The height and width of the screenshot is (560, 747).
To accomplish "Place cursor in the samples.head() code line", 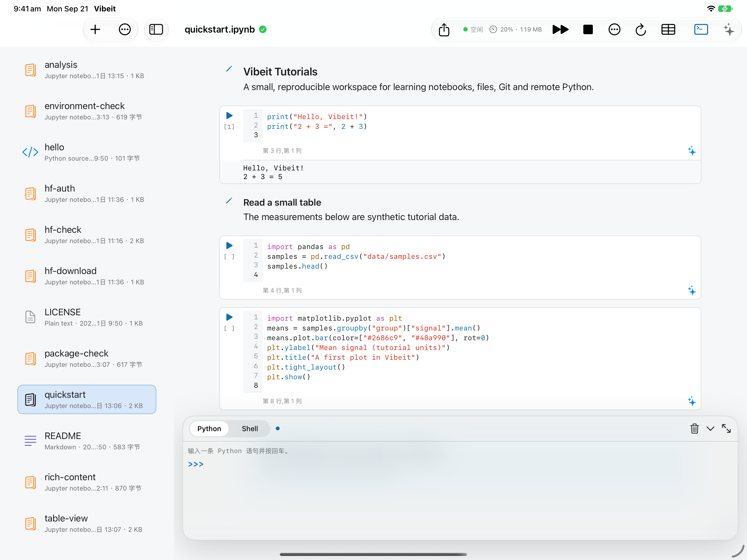I will 297,266.
